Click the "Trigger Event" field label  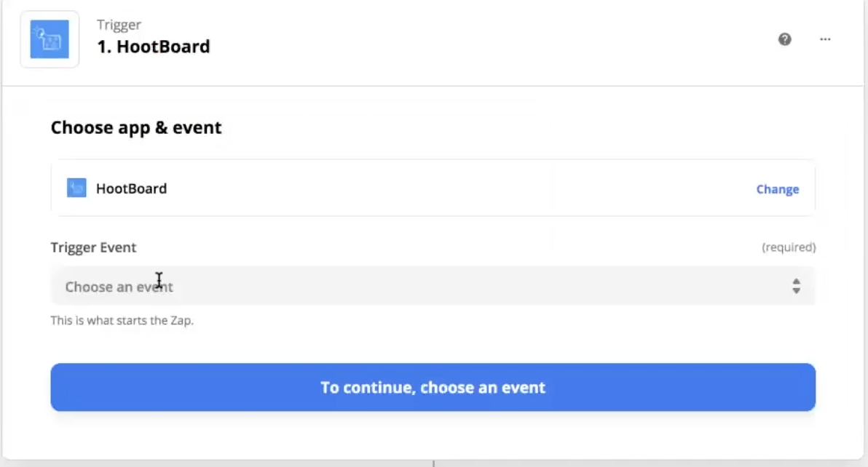tap(93, 247)
